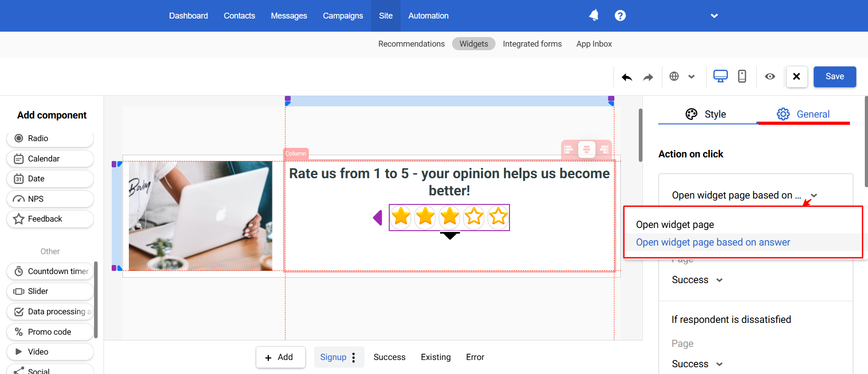868x374 pixels.
Task: Select the Column label tag
Action: pyautogui.click(x=296, y=154)
